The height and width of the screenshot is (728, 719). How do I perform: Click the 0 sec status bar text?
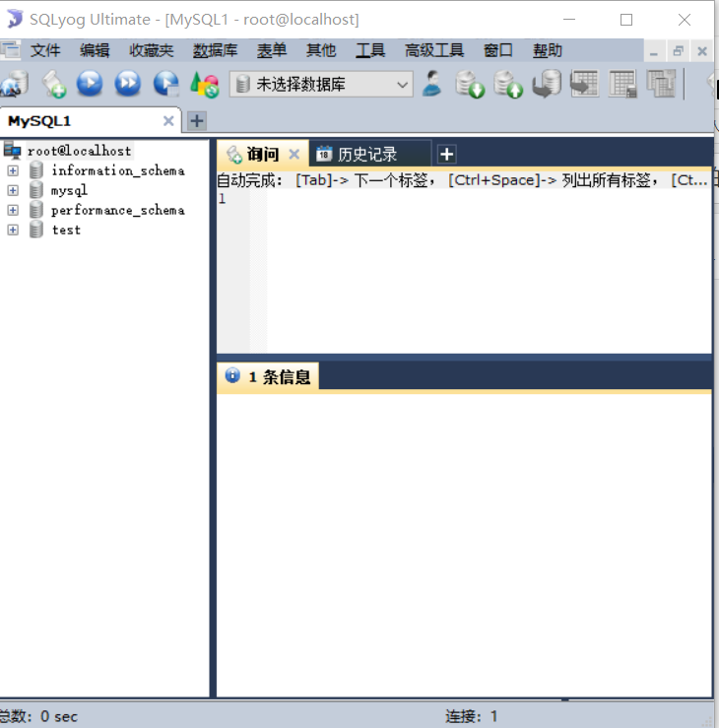pyautogui.click(x=59, y=716)
